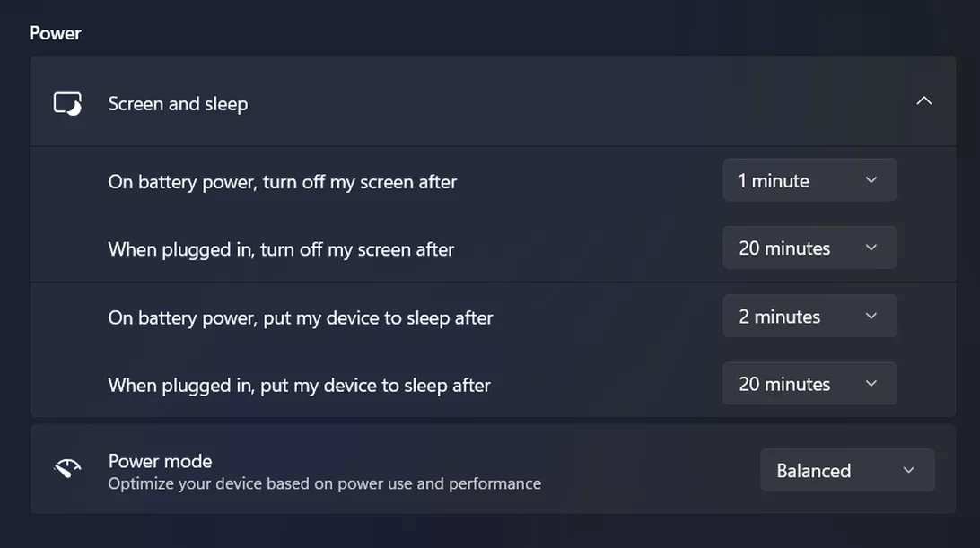Screen dimensions: 980x548
Task: Open the plugged-in screen timeout dropdown
Action: tap(809, 248)
